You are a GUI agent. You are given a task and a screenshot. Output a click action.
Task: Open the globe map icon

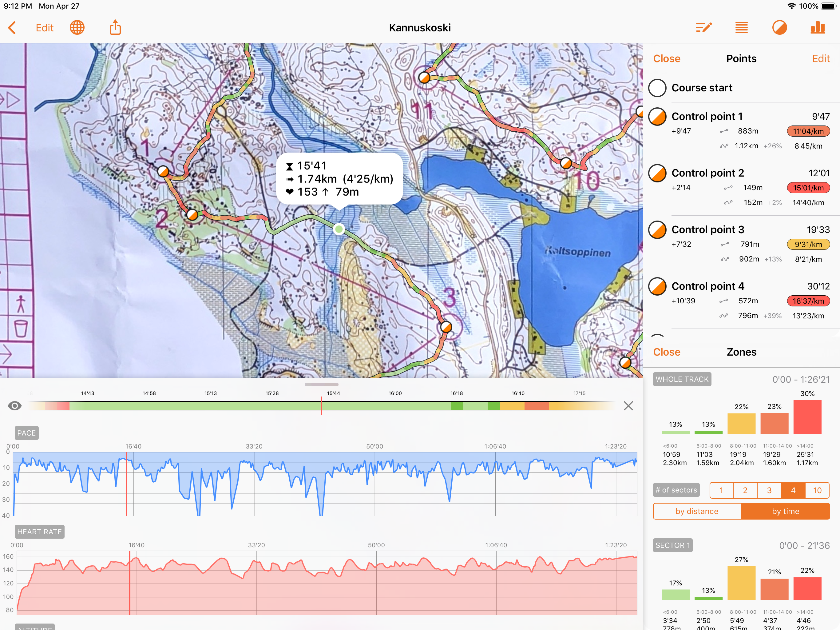click(77, 28)
